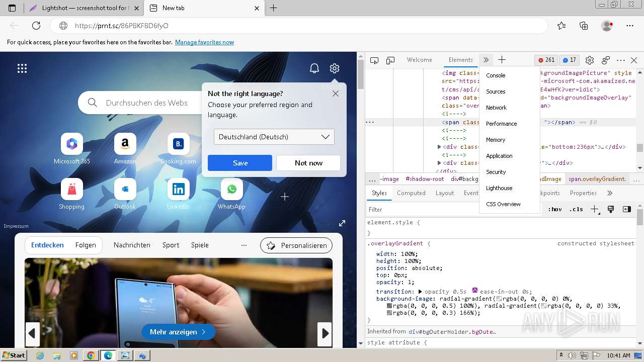Open notifications bell on new tab page

(314, 68)
